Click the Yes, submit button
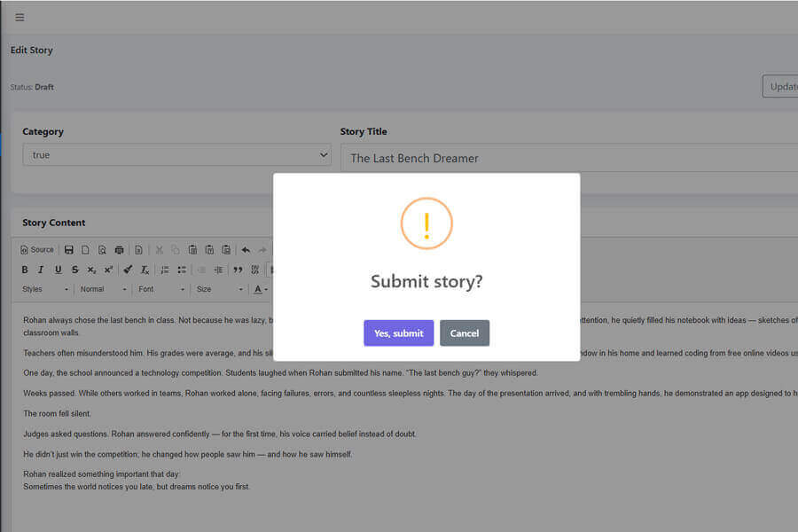Image resolution: width=798 pixels, height=532 pixels. [x=398, y=333]
